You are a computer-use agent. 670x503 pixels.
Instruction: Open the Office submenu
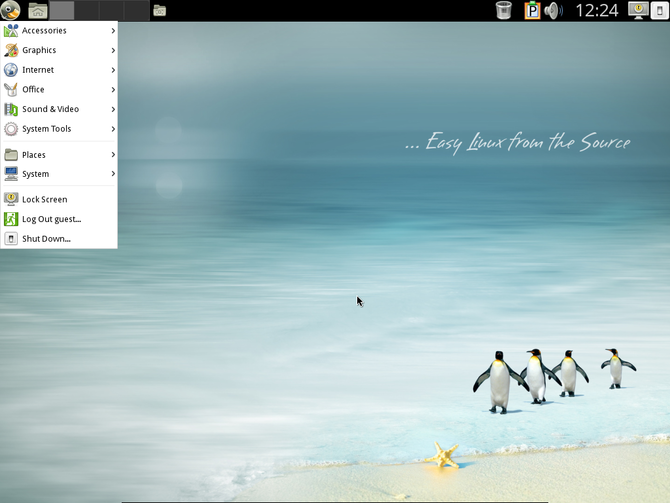point(59,90)
